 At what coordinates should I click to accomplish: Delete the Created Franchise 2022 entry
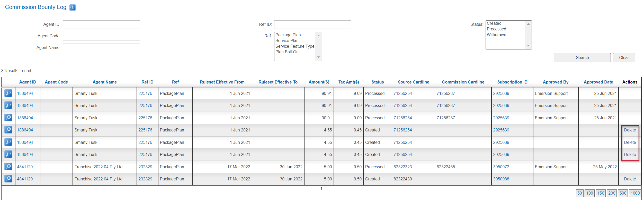pyautogui.click(x=630, y=179)
